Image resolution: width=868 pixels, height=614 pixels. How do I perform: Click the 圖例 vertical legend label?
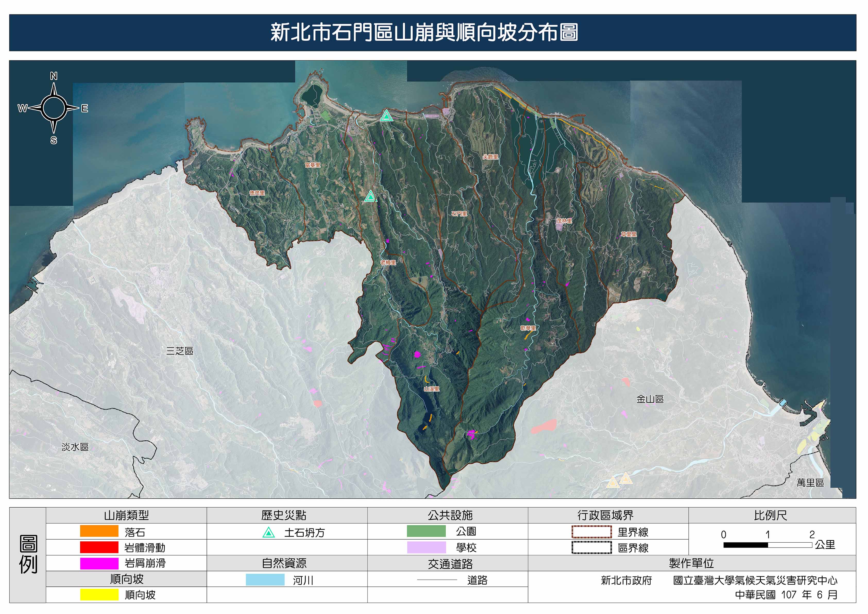click(28, 554)
